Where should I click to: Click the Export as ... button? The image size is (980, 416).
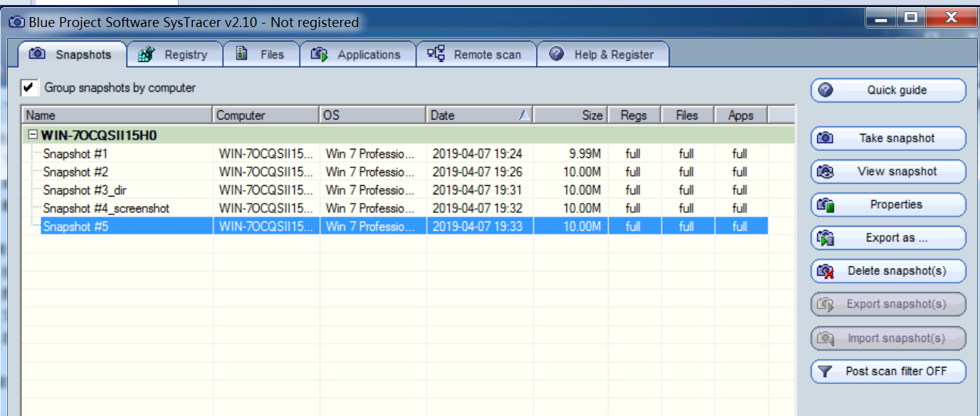click(888, 238)
